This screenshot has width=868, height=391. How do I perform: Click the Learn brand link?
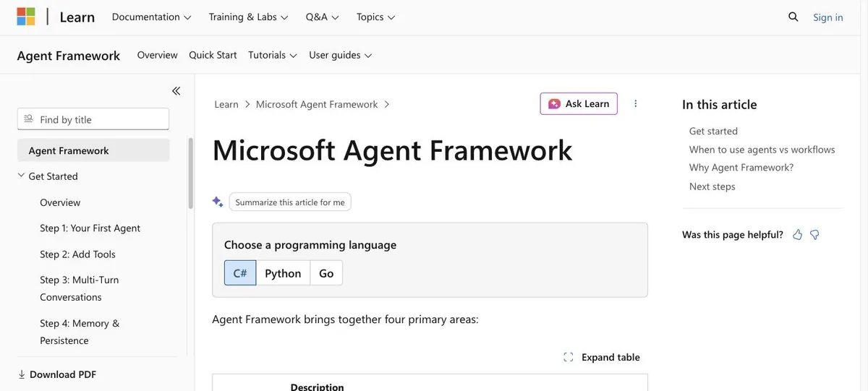click(77, 17)
